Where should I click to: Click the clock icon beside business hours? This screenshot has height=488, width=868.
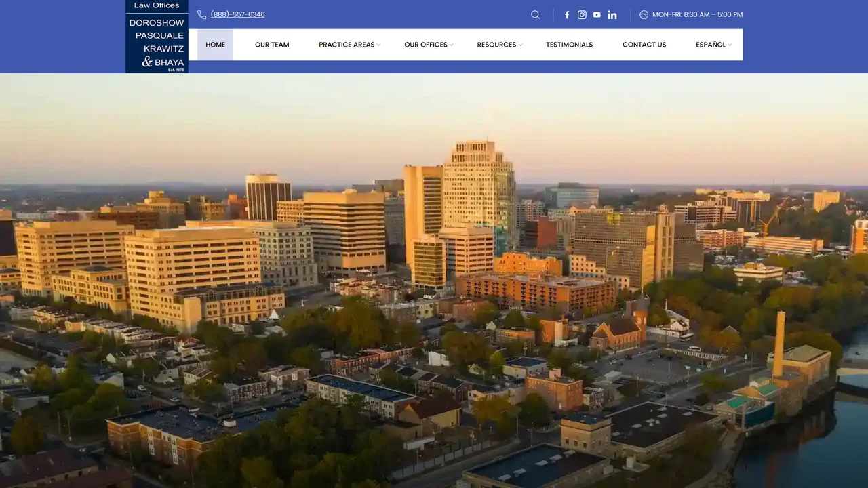(x=644, y=14)
